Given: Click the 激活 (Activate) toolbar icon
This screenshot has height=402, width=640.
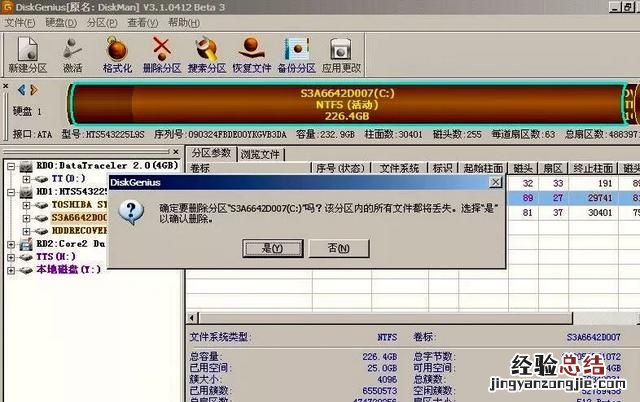Looking at the screenshot, I should (73, 54).
